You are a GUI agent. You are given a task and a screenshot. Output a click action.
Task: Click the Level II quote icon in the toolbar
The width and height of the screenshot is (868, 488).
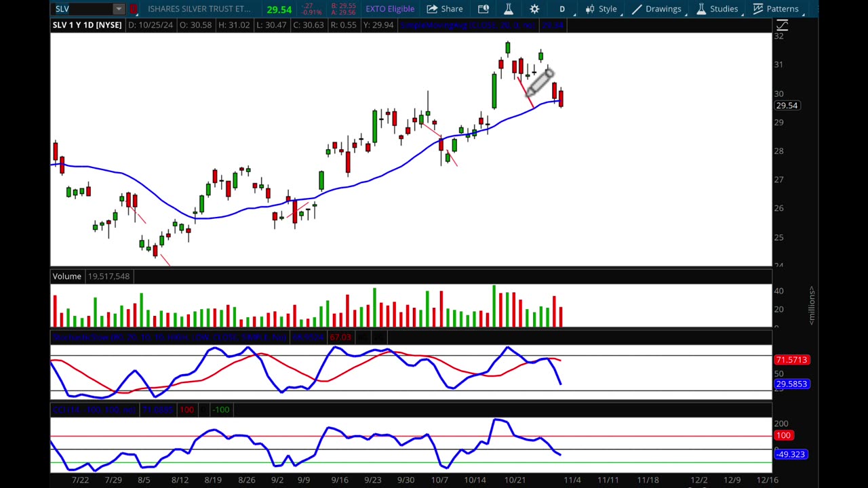click(484, 9)
